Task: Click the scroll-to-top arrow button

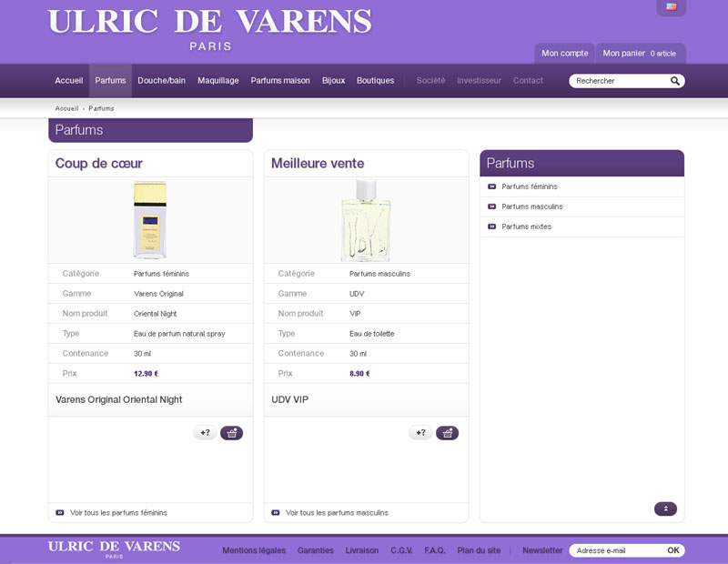Action: point(665,509)
